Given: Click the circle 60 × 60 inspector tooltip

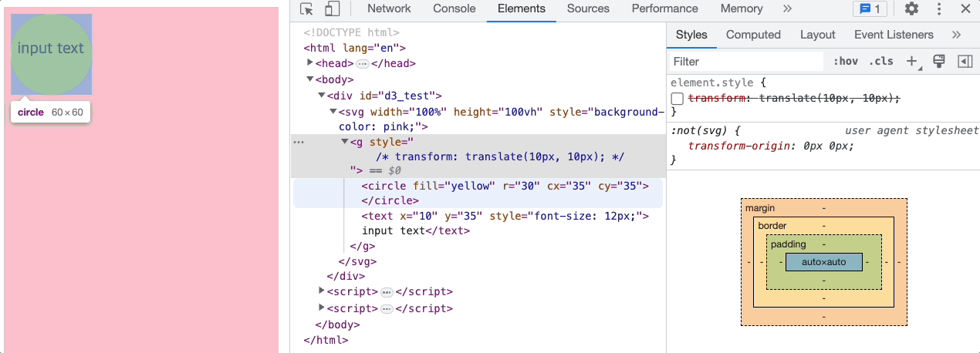Looking at the screenshot, I should pyautogui.click(x=50, y=112).
